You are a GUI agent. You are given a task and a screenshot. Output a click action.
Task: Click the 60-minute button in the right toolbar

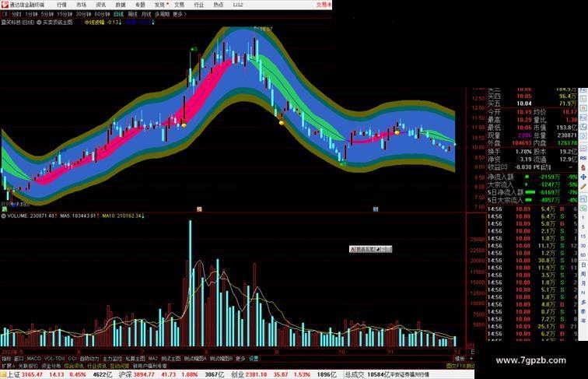[583, 255]
